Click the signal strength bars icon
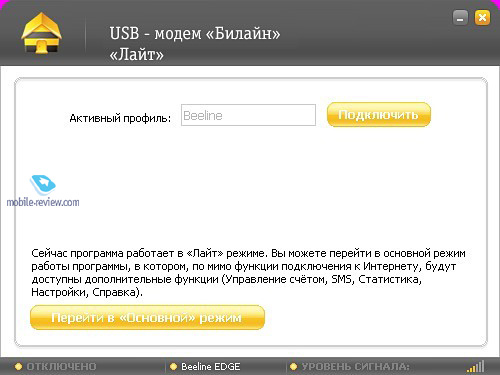This screenshot has height=375, width=500. pyautogui.click(x=476, y=366)
